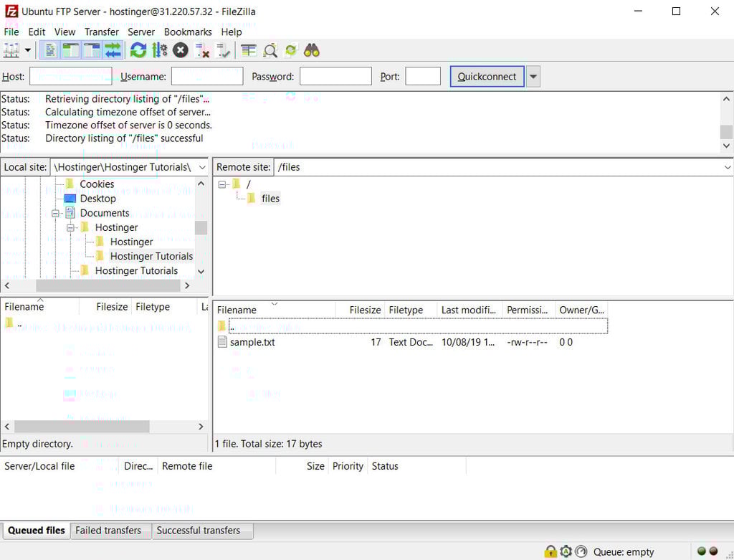Collapse the Documents folder in local tree
Image resolution: width=734 pixels, height=560 pixels.
[x=56, y=213]
